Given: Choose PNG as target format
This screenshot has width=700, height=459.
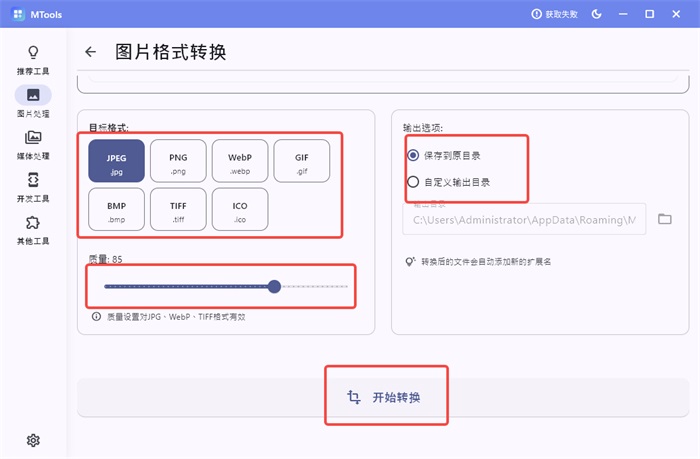Looking at the screenshot, I should point(178,161).
